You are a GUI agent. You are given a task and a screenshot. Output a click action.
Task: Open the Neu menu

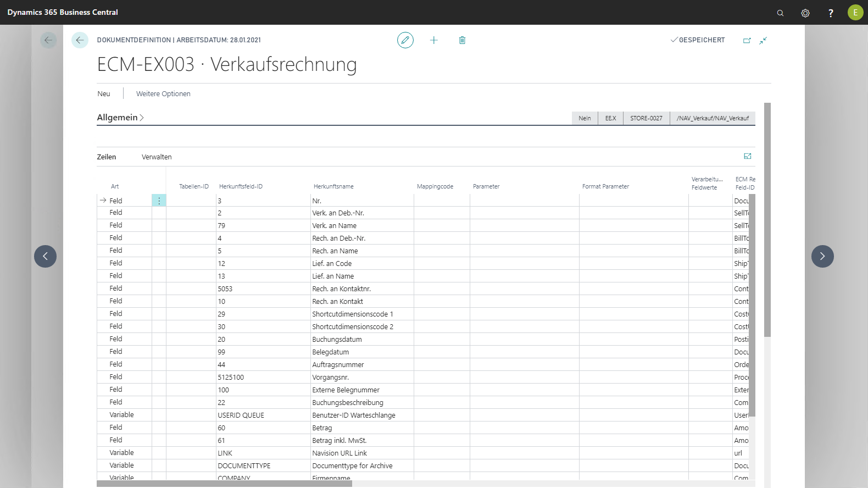tap(104, 94)
